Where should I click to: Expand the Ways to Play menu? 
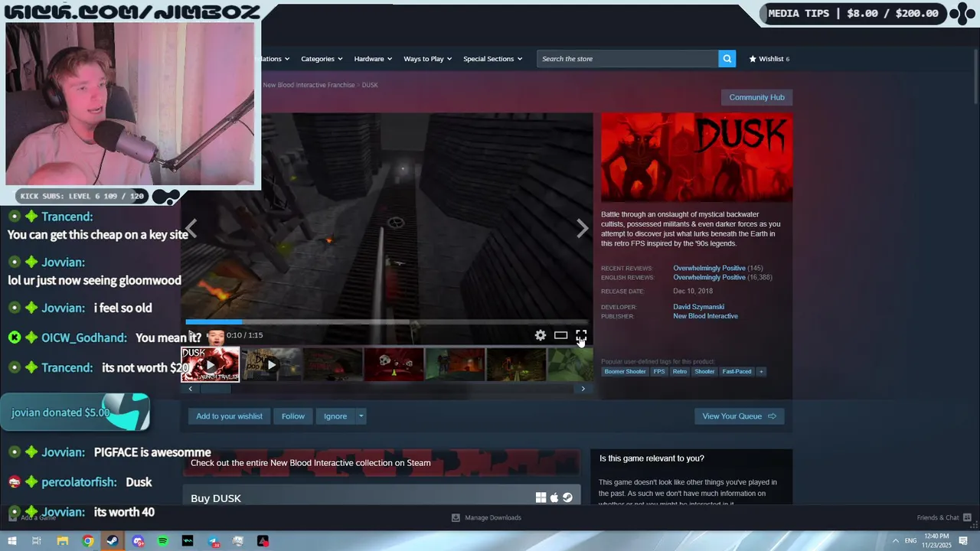427,59
